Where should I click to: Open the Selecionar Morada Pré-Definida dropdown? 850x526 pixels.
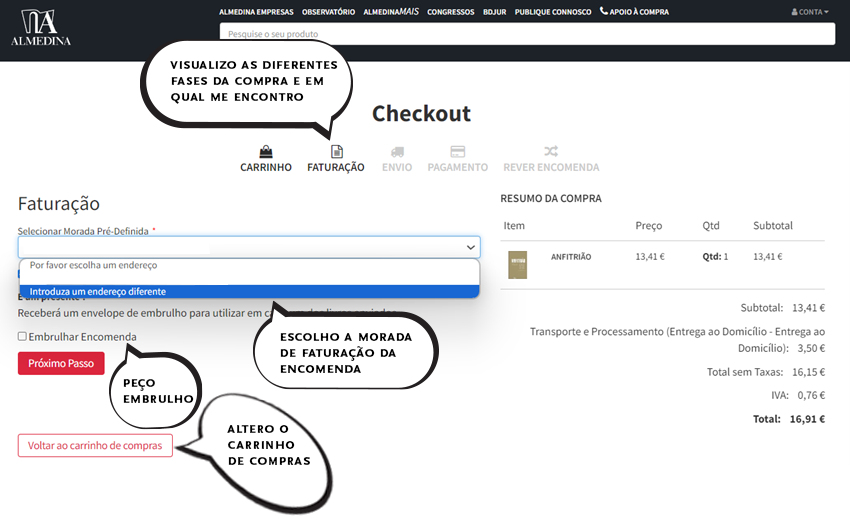click(x=249, y=247)
